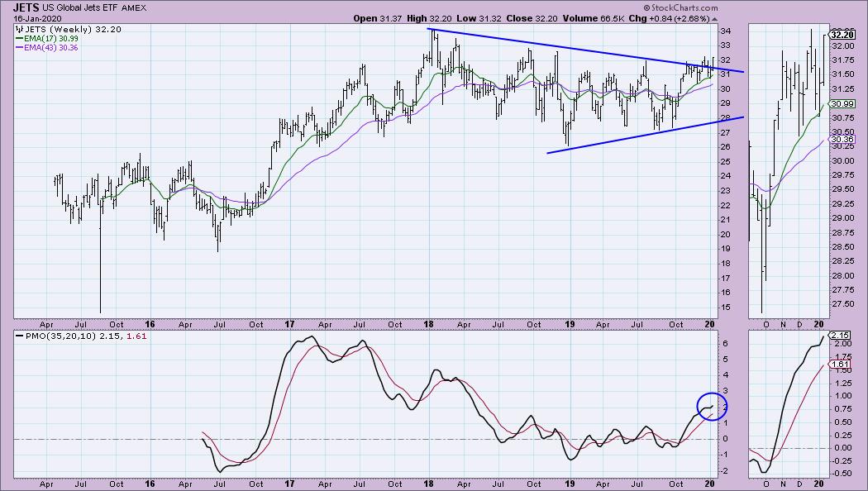Click the -2 label on PMO axis
Viewport: 868px width, 491px height.
coord(723,470)
